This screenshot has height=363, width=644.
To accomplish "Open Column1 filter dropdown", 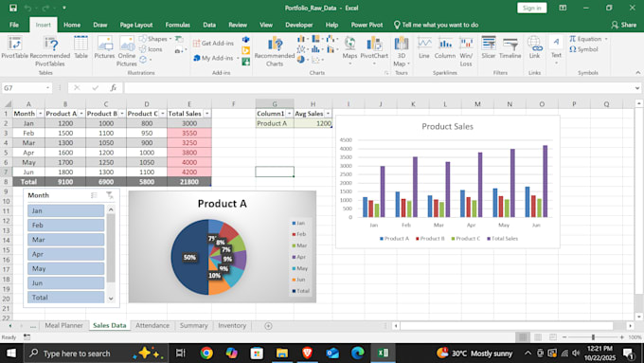I will point(289,114).
